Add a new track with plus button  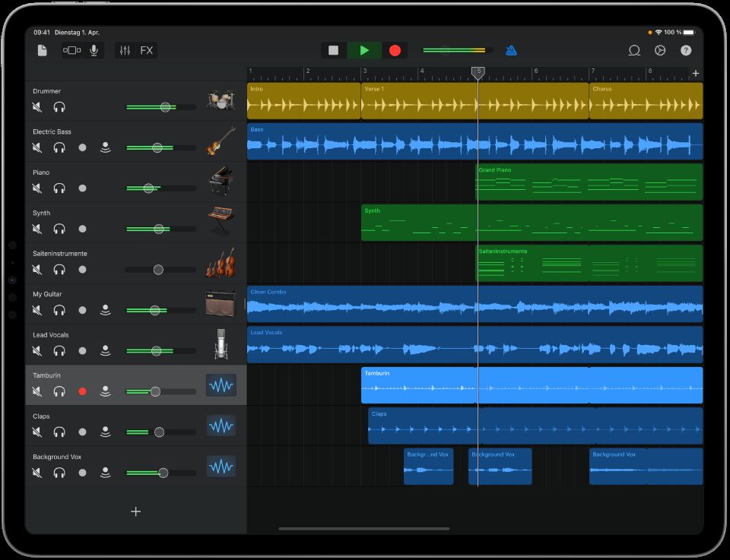[x=135, y=511]
